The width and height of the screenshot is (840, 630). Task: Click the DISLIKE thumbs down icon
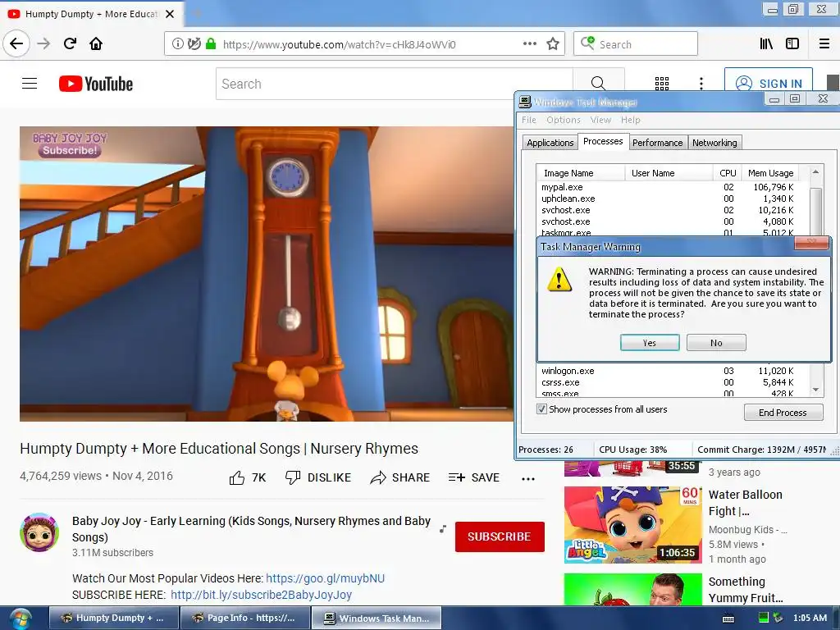click(293, 477)
